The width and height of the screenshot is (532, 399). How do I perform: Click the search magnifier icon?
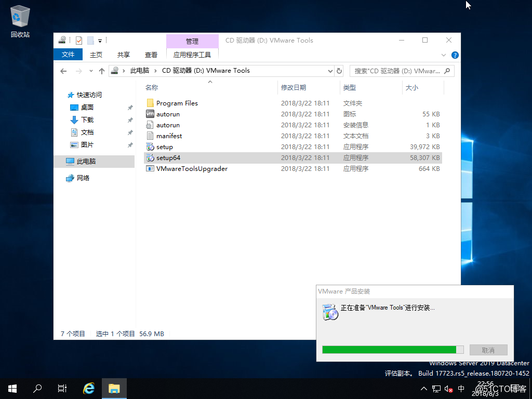coord(447,71)
